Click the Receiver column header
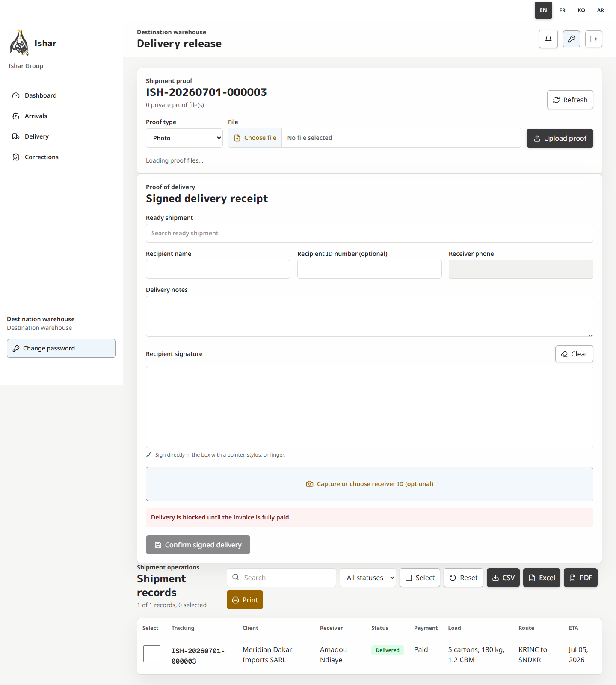Image resolution: width=616 pixels, height=685 pixels. [x=331, y=628]
